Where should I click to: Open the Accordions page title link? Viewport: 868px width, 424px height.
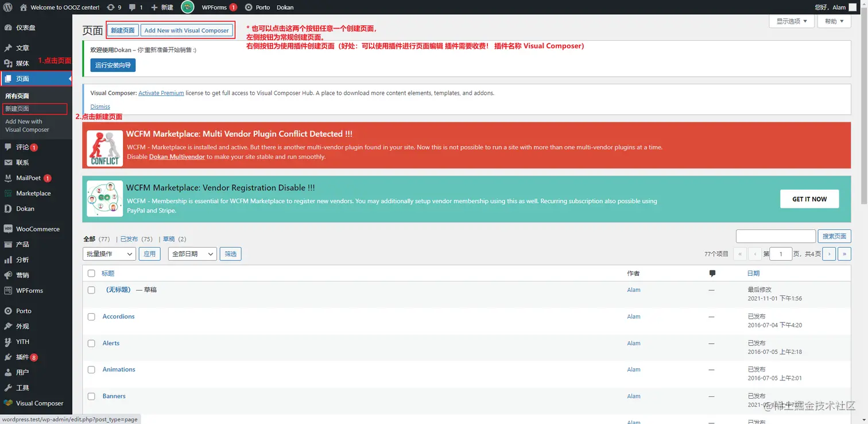[x=118, y=317]
